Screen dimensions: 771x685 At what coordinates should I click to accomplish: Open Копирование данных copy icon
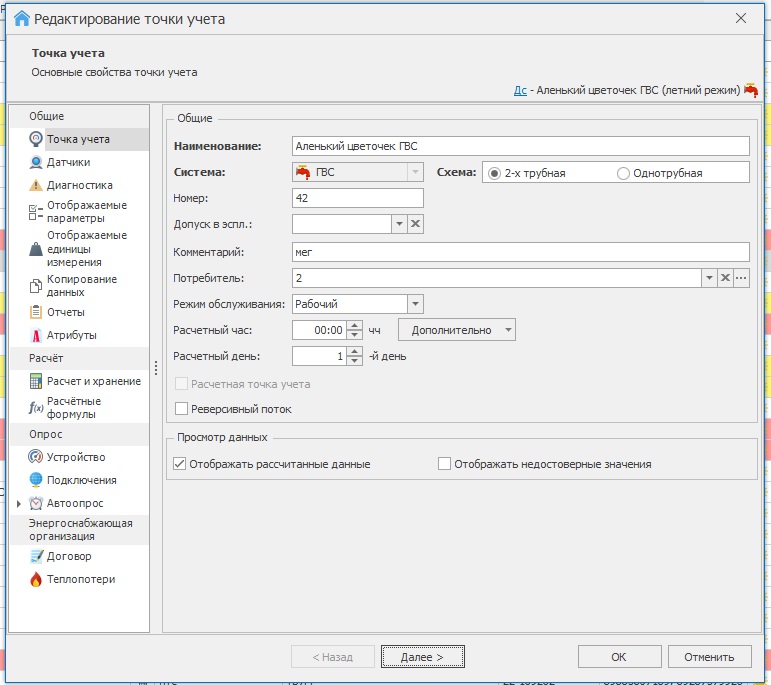(35, 286)
